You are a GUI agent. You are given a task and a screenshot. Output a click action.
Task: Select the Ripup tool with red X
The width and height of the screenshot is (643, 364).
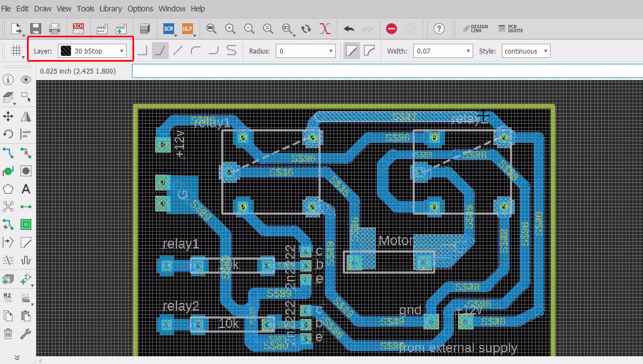[x=26, y=153]
